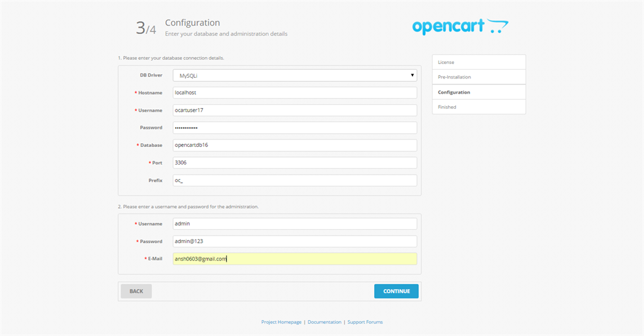Screen dimensions: 644x336
Task: Open the Documentation link
Action: (x=325, y=322)
